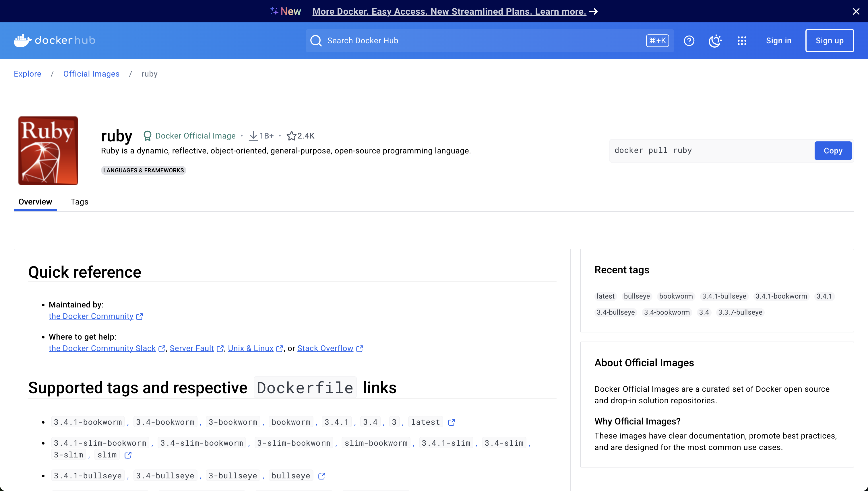Click external link icon after latest tag
The image size is (868, 491).
pyautogui.click(x=451, y=422)
